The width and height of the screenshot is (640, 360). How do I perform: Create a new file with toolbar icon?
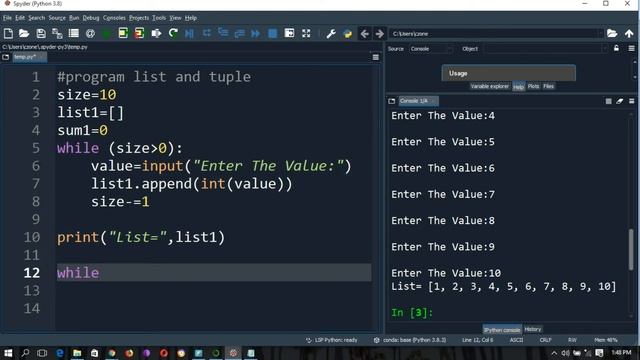point(8,33)
